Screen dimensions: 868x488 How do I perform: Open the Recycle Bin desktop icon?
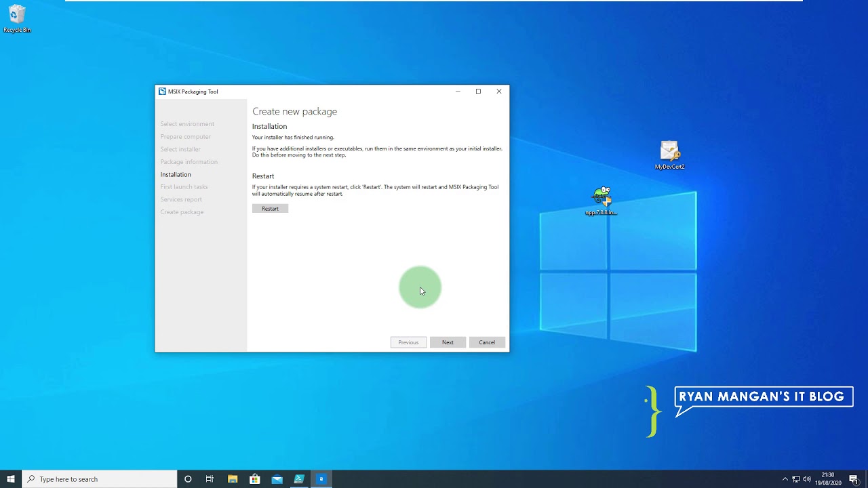coord(17,19)
